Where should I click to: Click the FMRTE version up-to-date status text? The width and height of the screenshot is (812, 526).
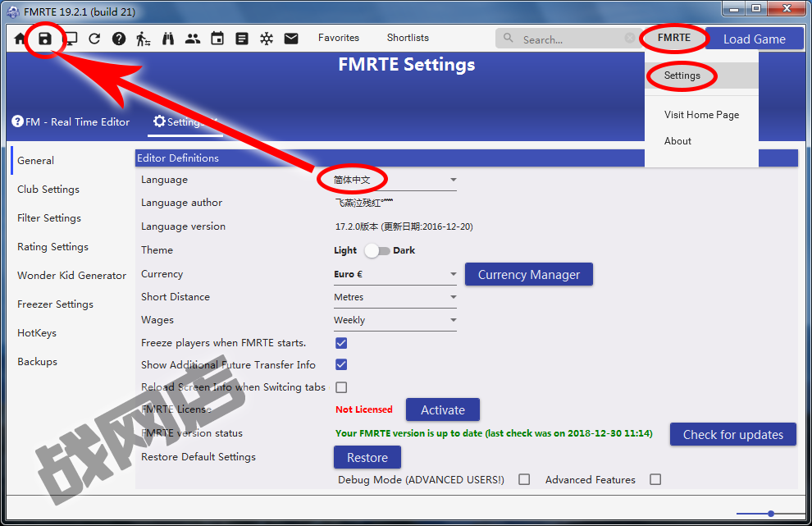coord(494,433)
